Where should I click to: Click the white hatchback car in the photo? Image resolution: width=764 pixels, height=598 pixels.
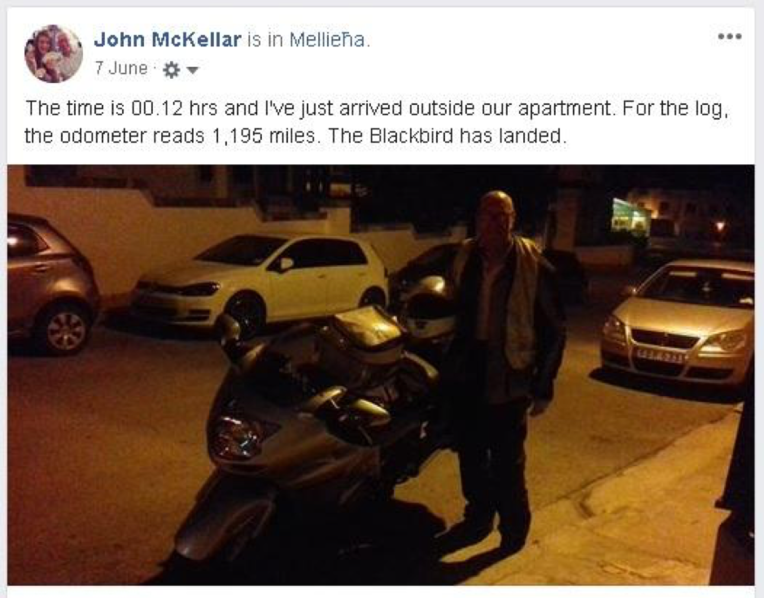click(x=261, y=283)
